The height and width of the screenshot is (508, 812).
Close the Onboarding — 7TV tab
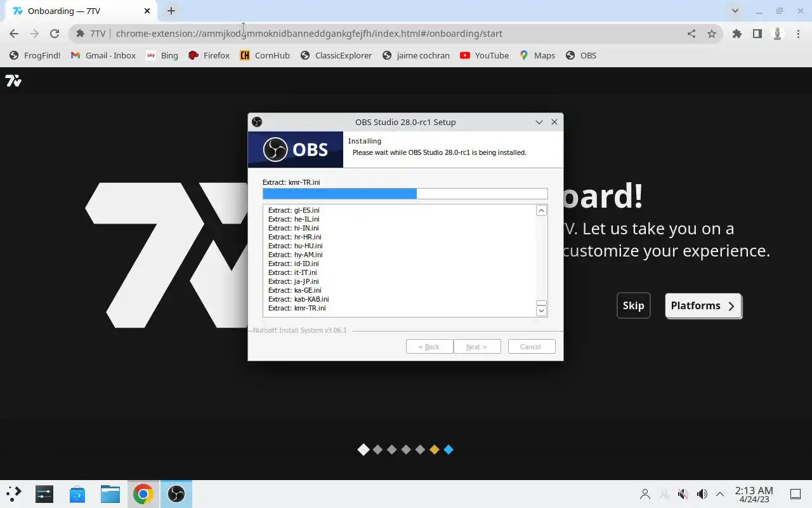(x=147, y=11)
